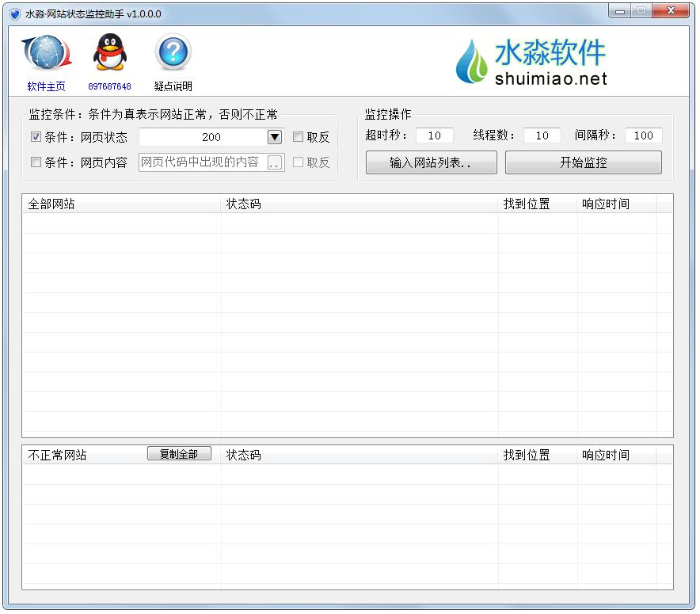Click the 200 status code combo box
700x614 pixels.
(x=211, y=137)
